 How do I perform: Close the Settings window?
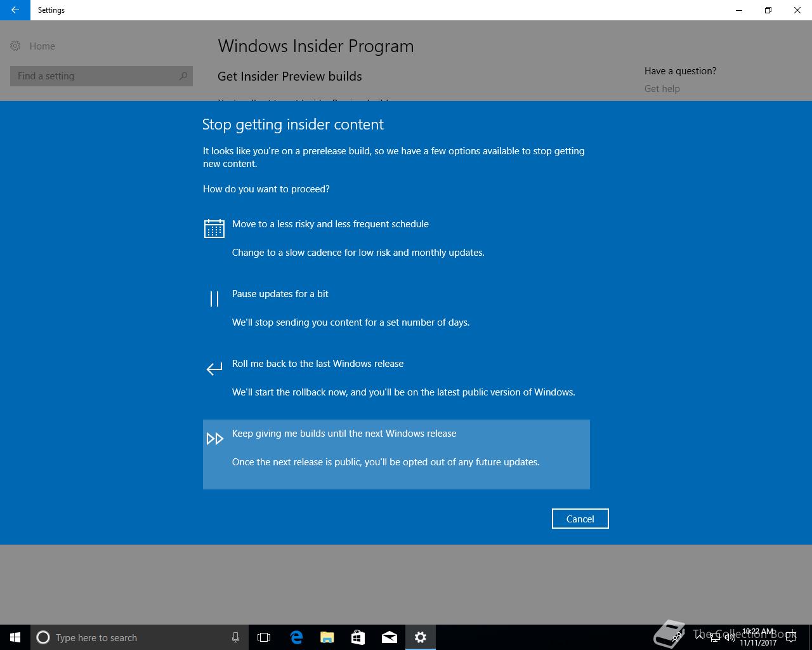tap(797, 10)
